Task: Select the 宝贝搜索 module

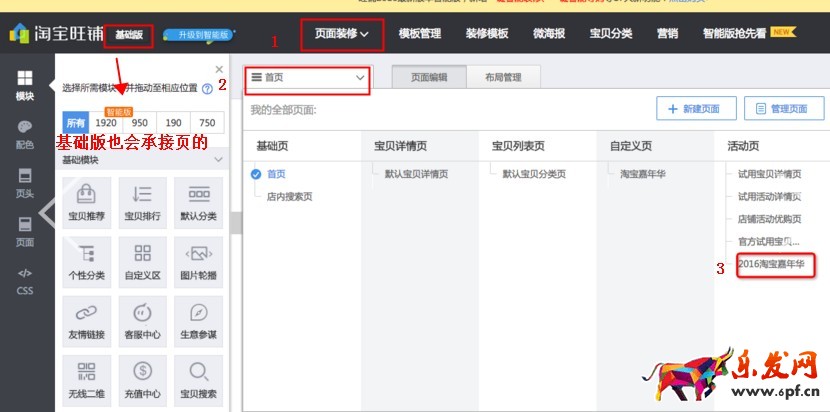Action: (199, 380)
